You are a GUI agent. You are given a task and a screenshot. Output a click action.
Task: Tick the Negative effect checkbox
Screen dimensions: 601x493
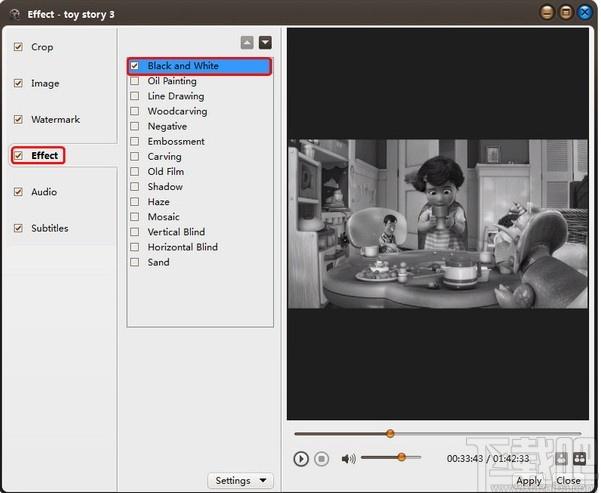click(135, 126)
